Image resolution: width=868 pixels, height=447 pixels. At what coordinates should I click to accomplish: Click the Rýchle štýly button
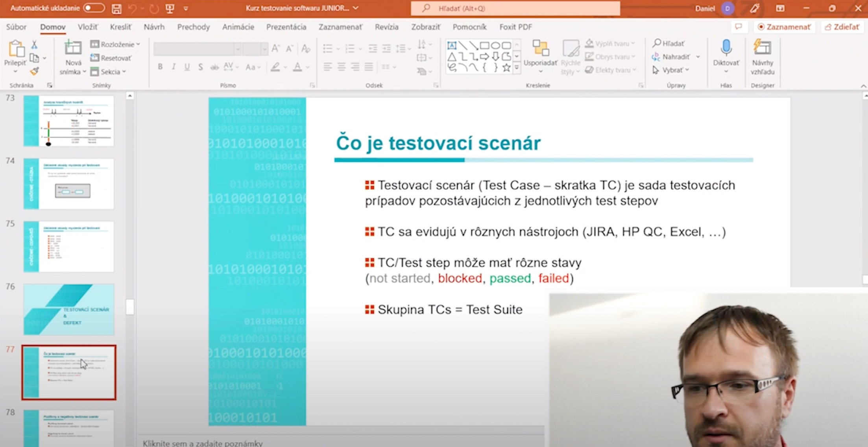tap(571, 57)
